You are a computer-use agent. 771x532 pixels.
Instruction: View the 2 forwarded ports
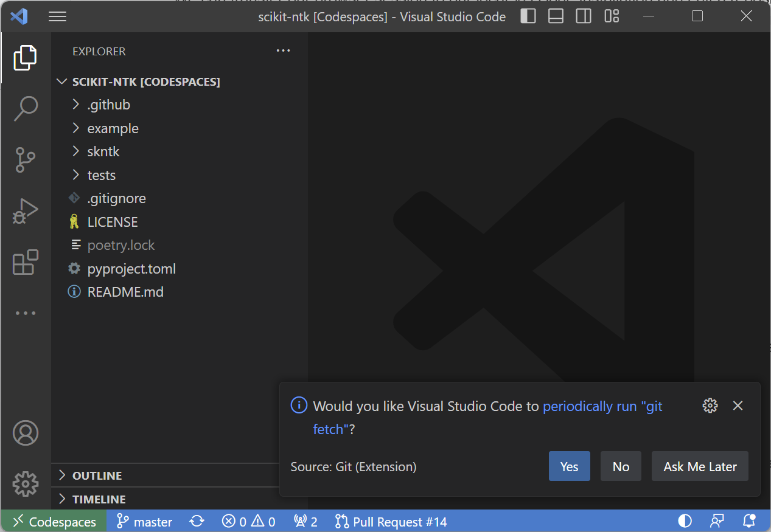305,522
